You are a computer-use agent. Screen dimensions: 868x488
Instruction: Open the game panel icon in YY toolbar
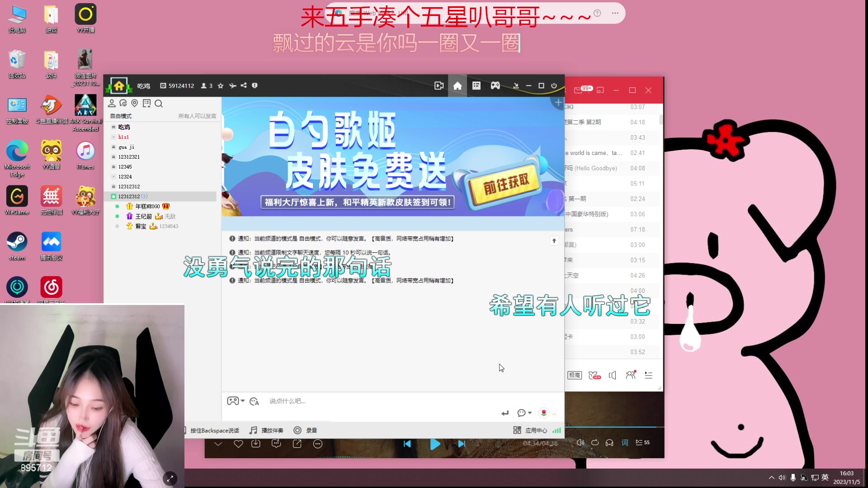point(495,85)
